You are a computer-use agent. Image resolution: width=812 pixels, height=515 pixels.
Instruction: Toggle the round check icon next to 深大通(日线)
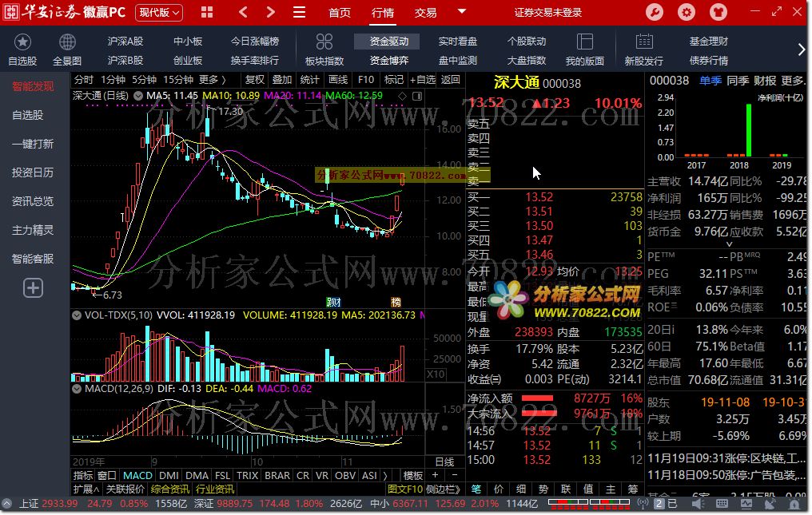[138, 96]
